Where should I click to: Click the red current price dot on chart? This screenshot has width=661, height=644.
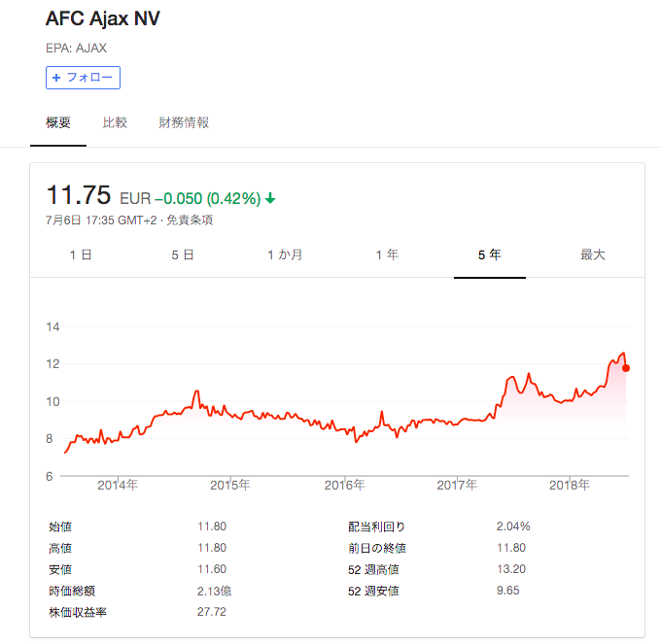pyautogui.click(x=626, y=368)
